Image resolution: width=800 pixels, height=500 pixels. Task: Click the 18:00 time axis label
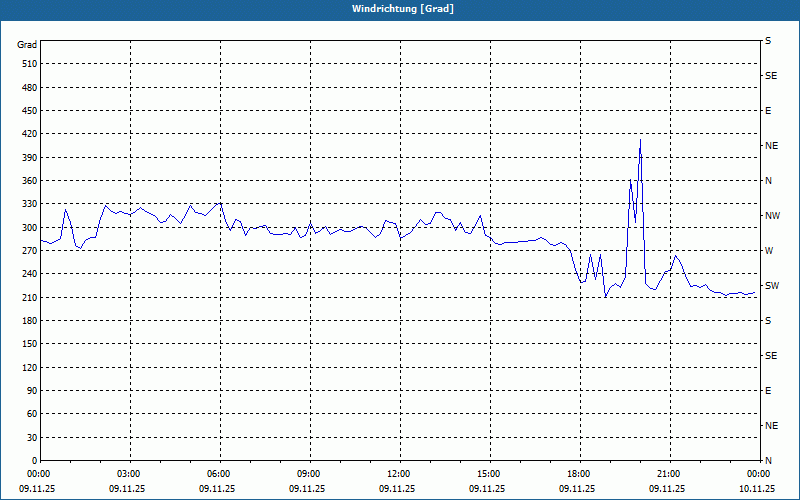[x=581, y=474]
